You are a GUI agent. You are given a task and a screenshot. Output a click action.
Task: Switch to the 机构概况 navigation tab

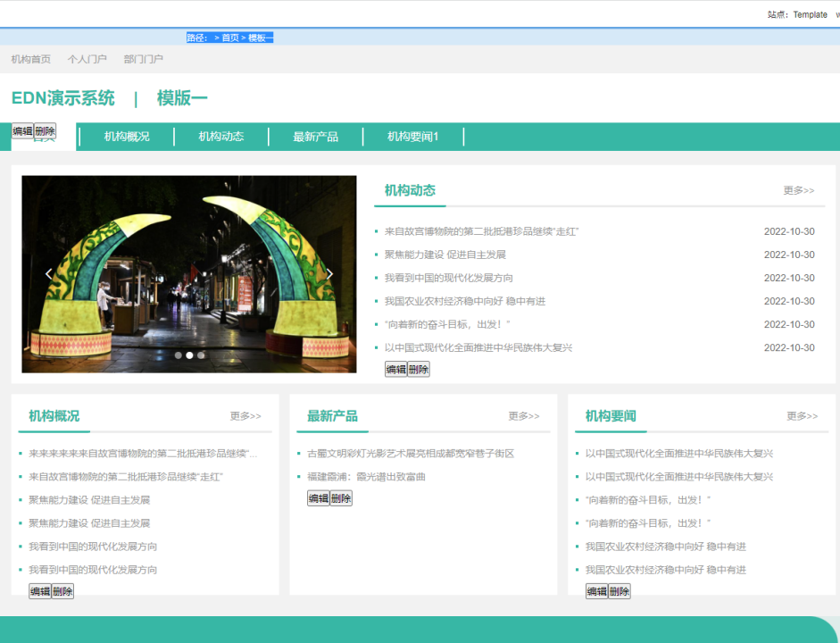127,137
